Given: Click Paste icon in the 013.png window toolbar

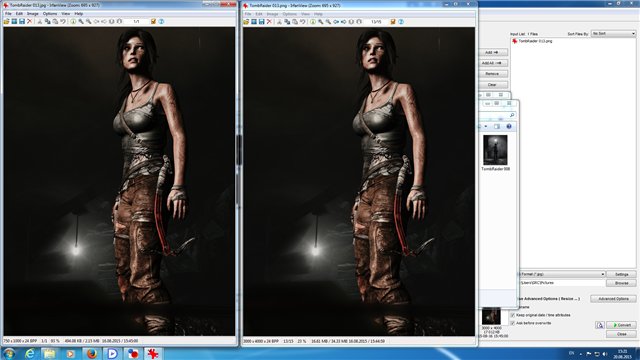Looking at the screenshot, I should pos(295,22).
